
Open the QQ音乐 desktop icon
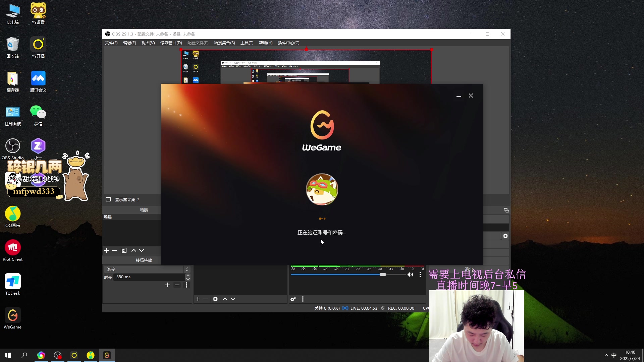(x=13, y=217)
